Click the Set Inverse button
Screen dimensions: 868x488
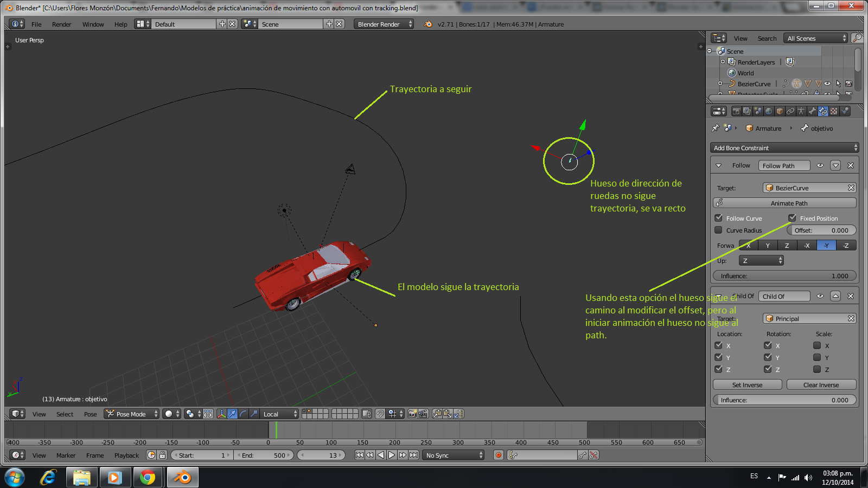point(747,385)
